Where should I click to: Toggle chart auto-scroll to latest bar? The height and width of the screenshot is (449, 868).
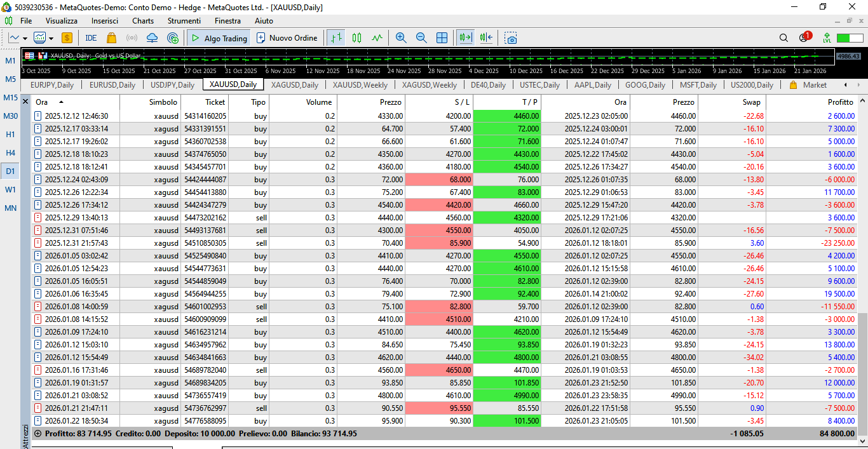[466, 38]
